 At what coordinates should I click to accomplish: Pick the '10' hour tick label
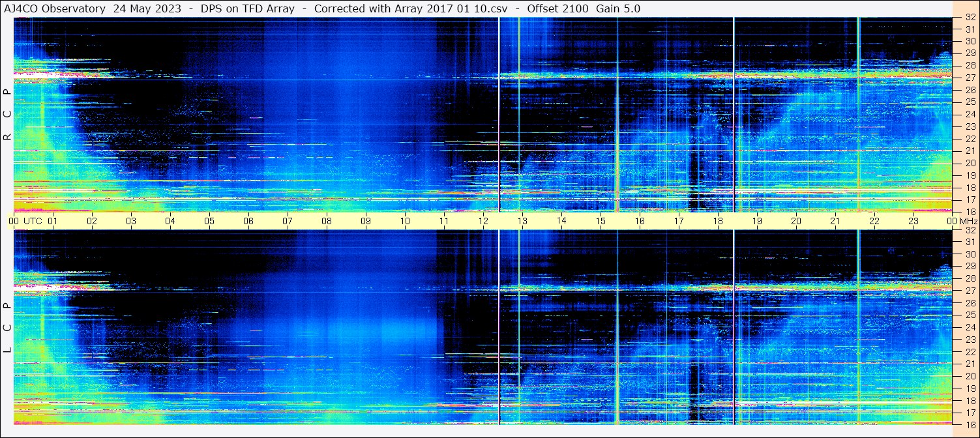[405, 221]
